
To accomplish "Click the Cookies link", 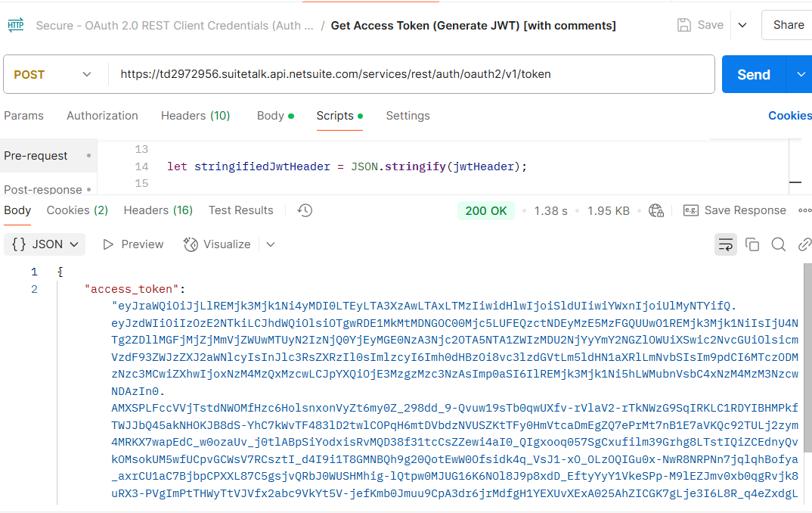I will [x=789, y=116].
